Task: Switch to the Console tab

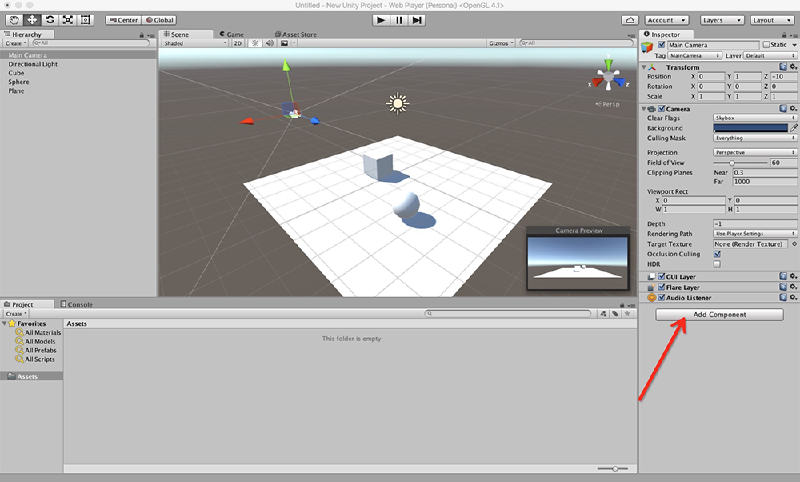Action: (x=78, y=304)
